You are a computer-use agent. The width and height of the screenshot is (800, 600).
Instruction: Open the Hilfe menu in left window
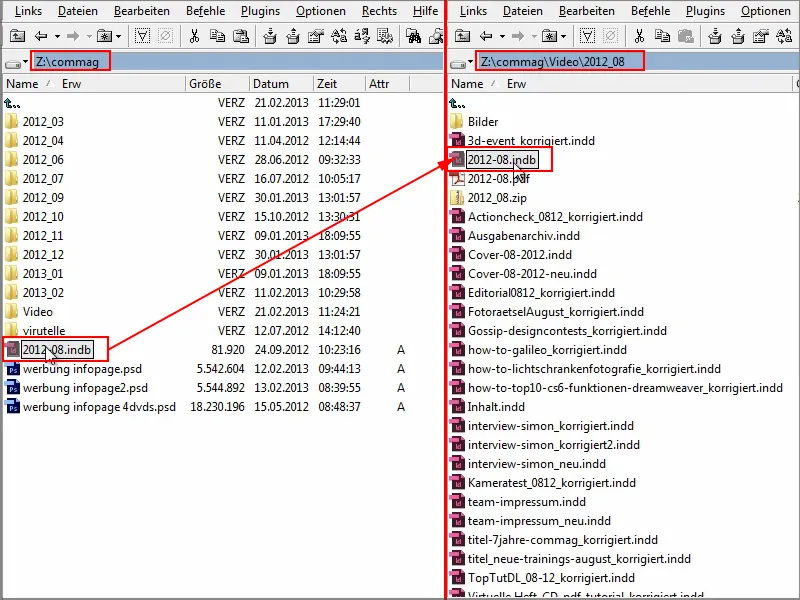(426, 11)
